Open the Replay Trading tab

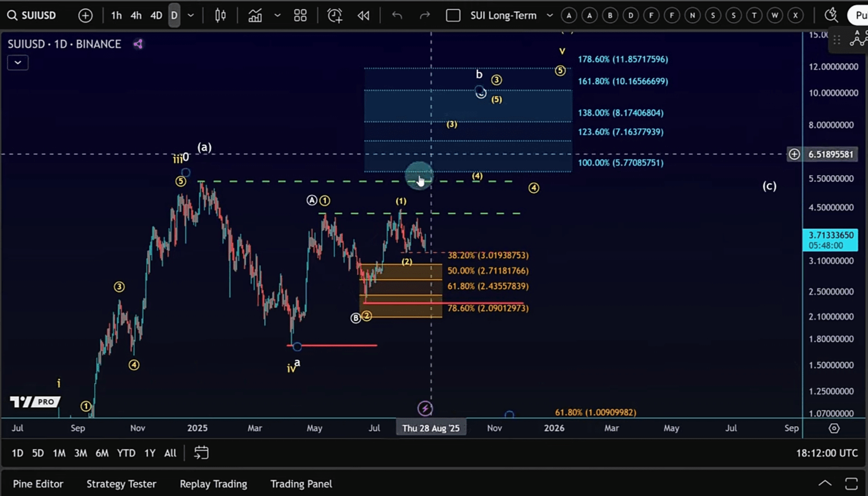coord(213,484)
